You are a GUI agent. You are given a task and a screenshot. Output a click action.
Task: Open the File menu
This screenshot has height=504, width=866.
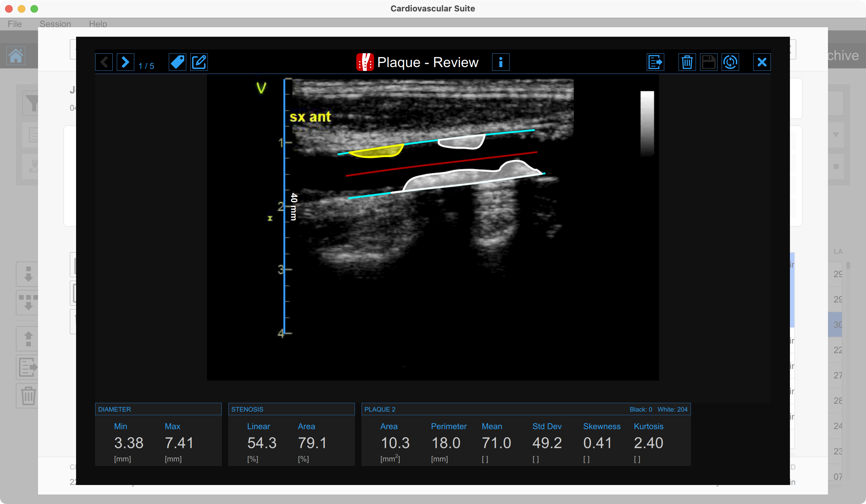[15, 24]
